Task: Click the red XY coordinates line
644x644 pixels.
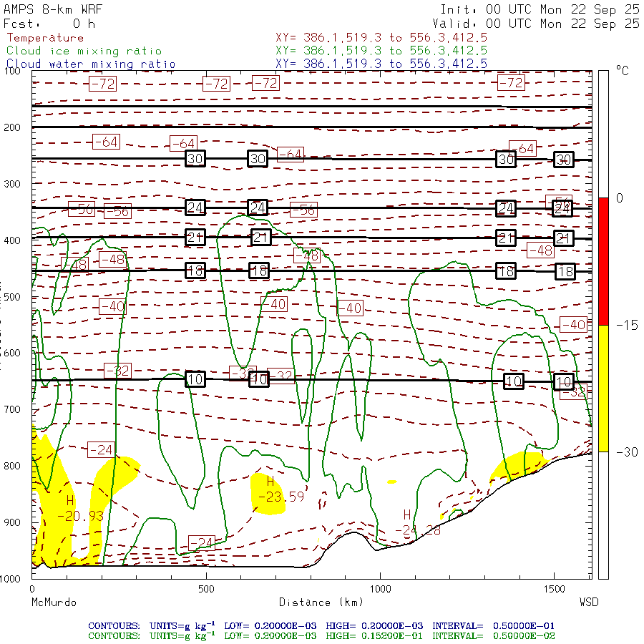Action: [x=381, y=38]
